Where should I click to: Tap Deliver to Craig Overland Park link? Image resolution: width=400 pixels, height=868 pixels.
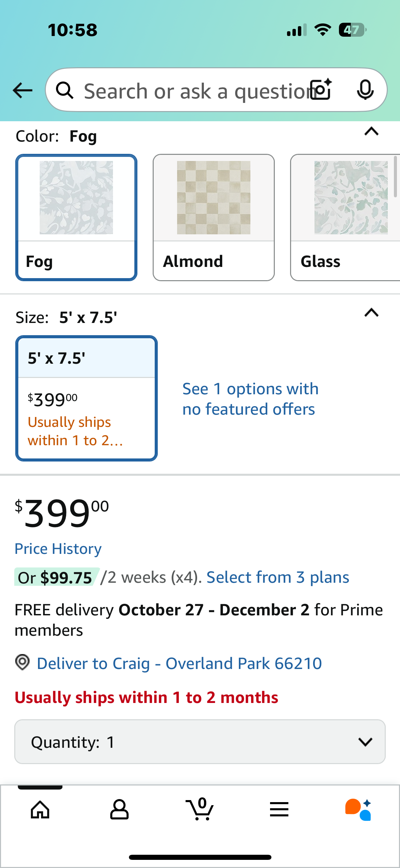[179, 663]
